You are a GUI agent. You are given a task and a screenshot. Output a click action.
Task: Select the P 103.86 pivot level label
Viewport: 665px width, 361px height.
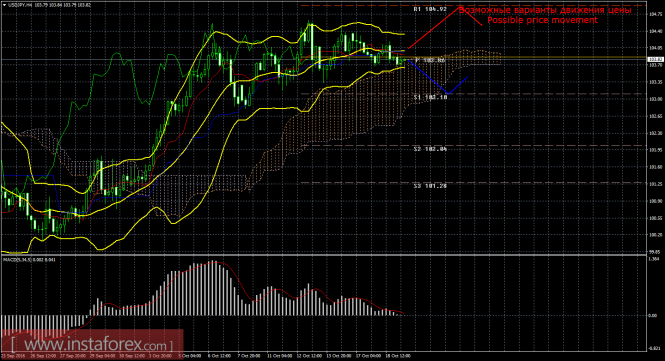pos(430,61)
